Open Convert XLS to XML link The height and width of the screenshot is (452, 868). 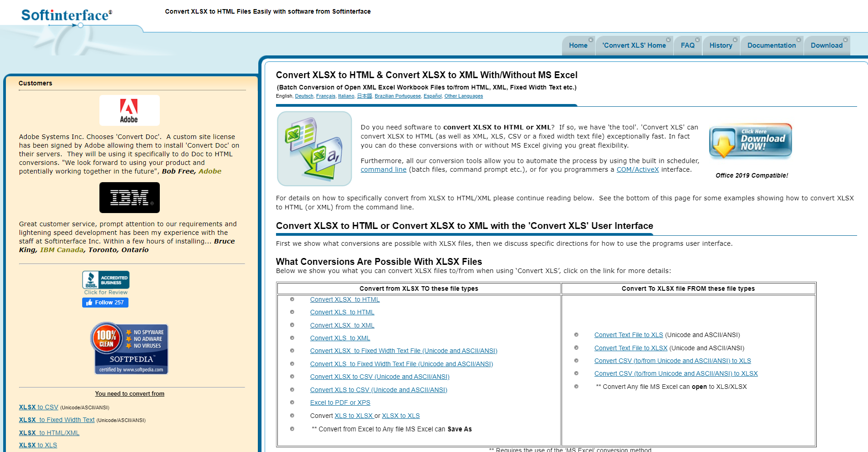(x=340, y=338)
